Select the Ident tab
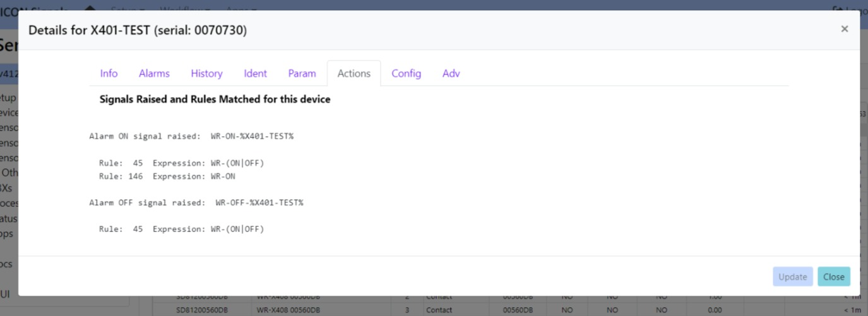Viewport: 868px width, 316px height. click(255, 73)
